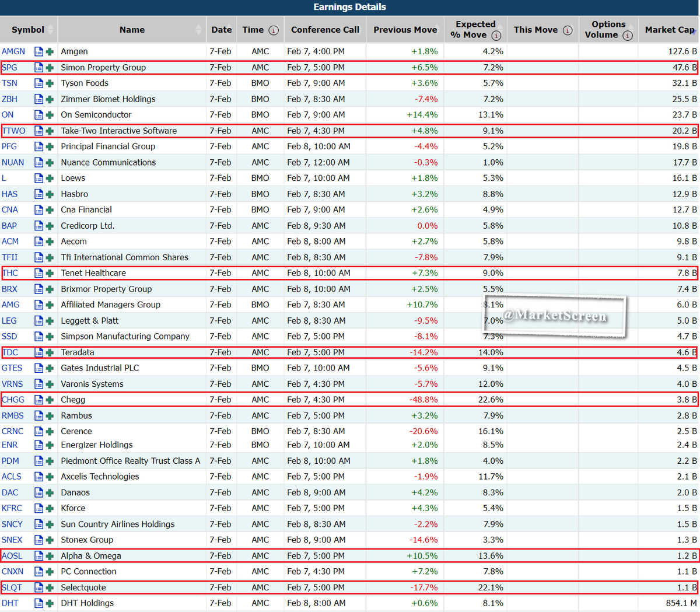Click the green plus beside On Semiconductor
Screen dimensions: 700x612
click(50, 115)
